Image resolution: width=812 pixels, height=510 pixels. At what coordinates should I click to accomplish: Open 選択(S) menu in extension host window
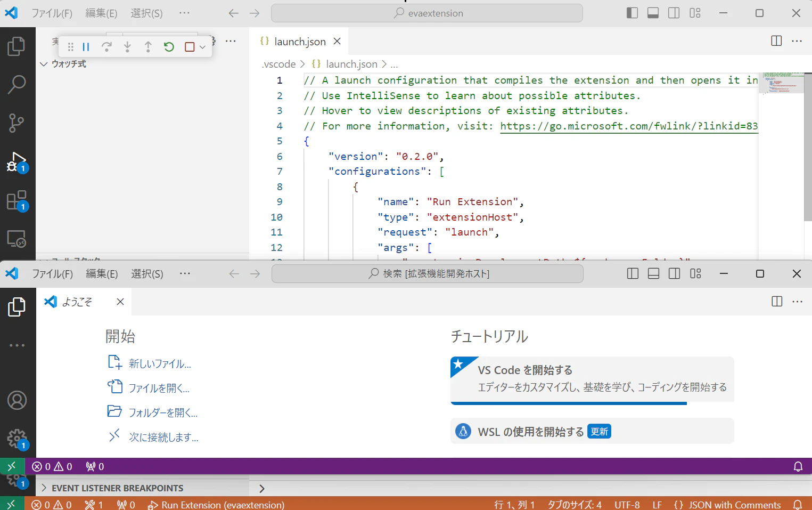coord(147,274)
